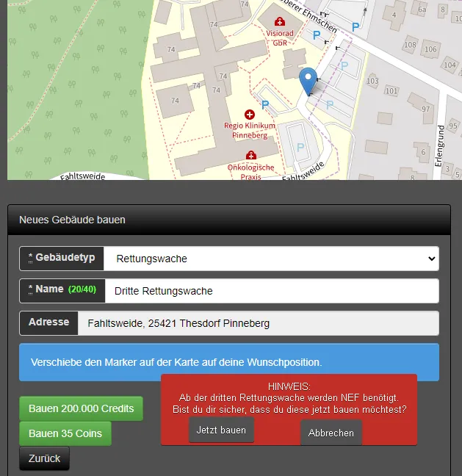Expand the Gebäudetyp chevron arrow

[430, 259]
